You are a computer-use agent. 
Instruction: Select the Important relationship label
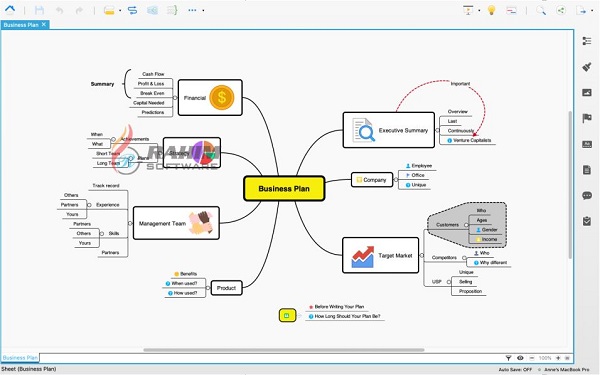pos(460,83)
